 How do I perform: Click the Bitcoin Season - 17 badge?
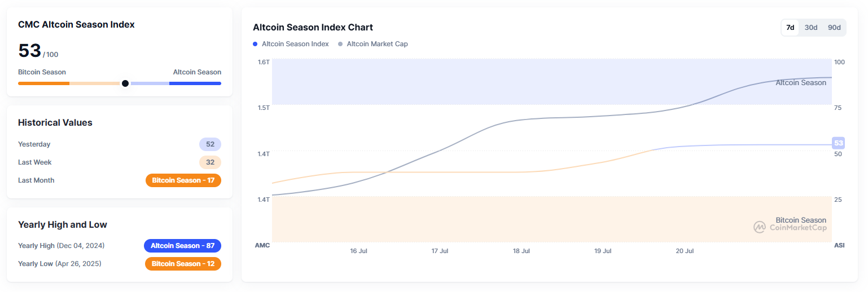183,180
